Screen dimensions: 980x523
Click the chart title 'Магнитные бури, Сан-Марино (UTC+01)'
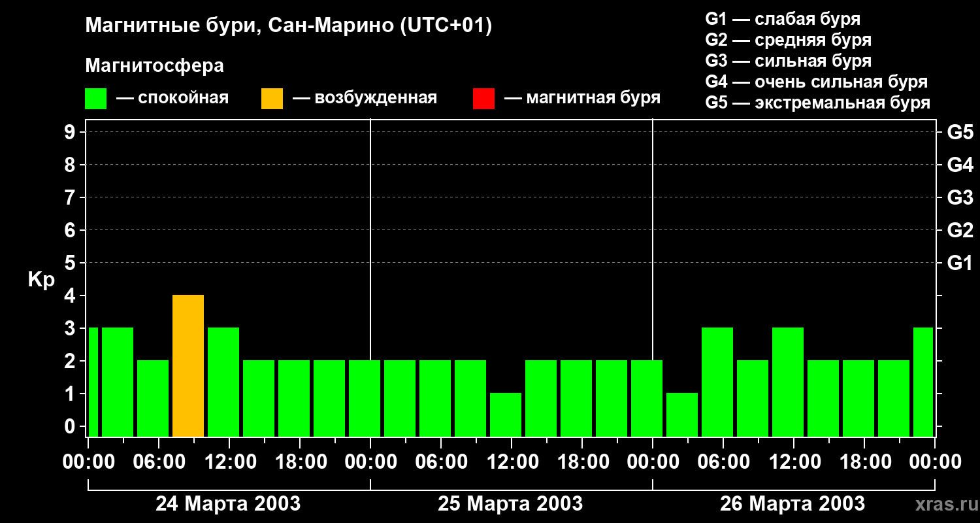(289, 26)
